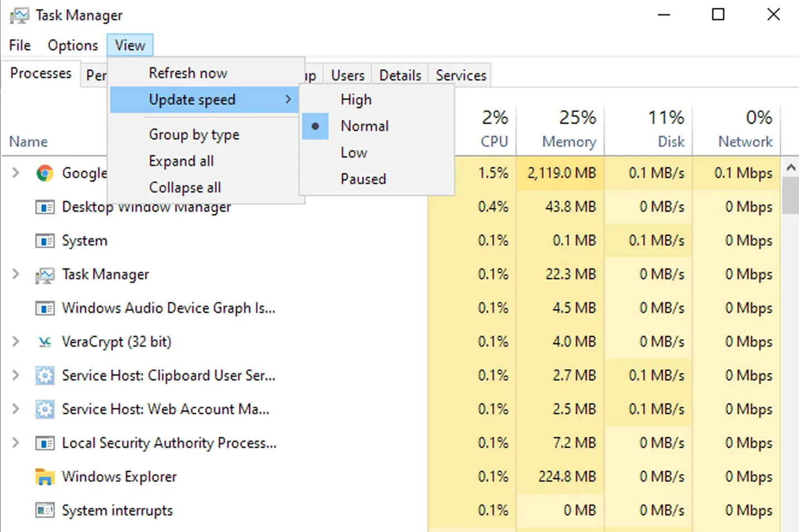The width and height of the screenshot is (799, 532).
Task: Click the Windows Audio Device Graph icon
Action: 45,308
